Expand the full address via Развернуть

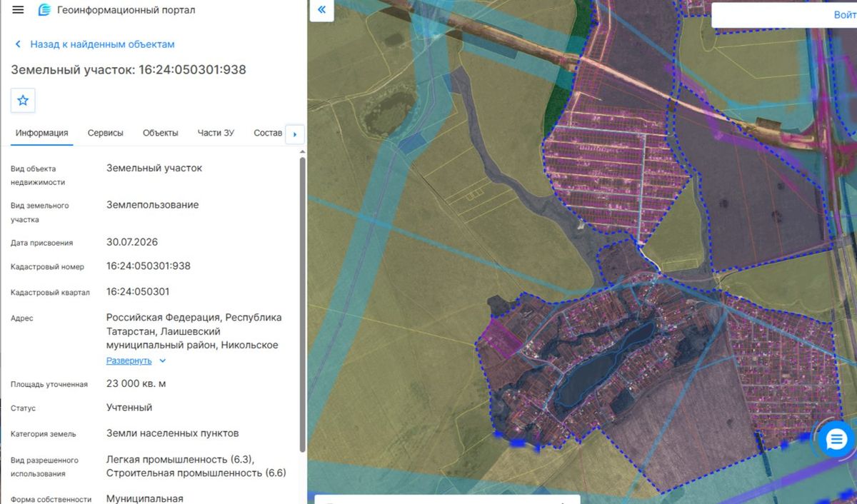[x=136, y=361]
